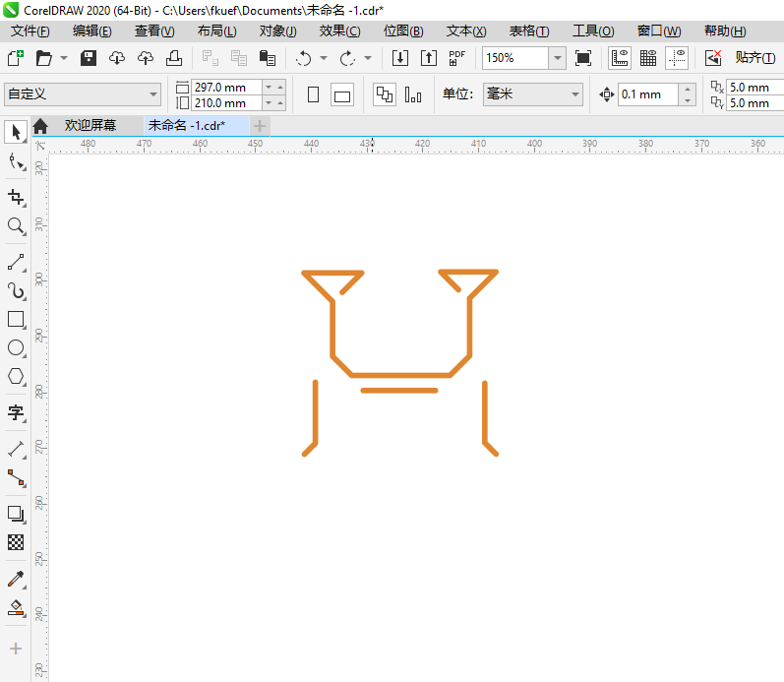784x682 pixels.
Task: Set page orientation to landscape
Action: coord(342,94)
